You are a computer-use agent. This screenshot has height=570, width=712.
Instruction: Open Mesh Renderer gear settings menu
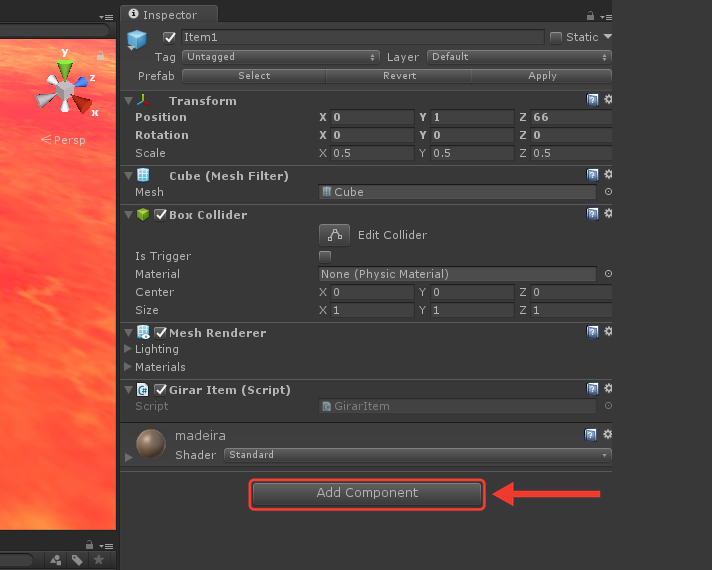click(608, 331)
